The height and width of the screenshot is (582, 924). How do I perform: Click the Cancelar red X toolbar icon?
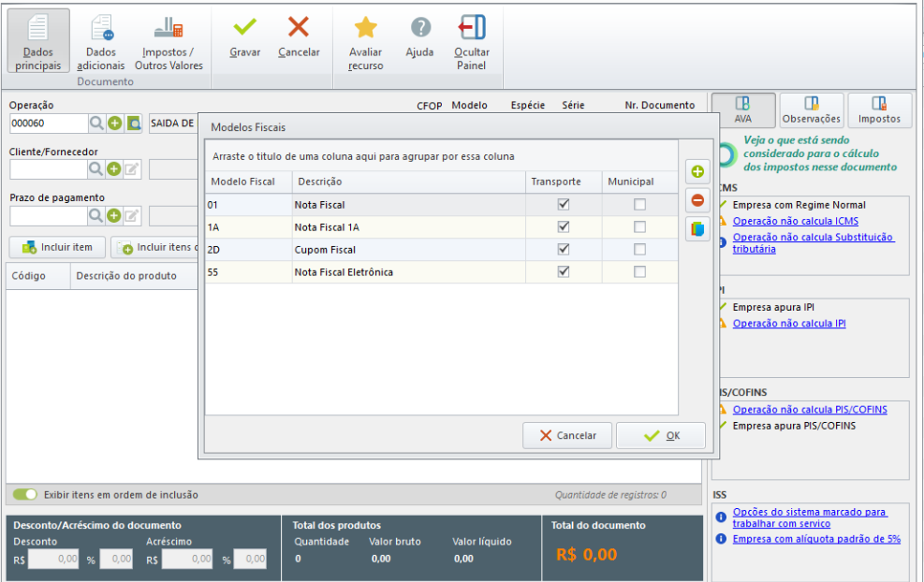click(299, 27)
